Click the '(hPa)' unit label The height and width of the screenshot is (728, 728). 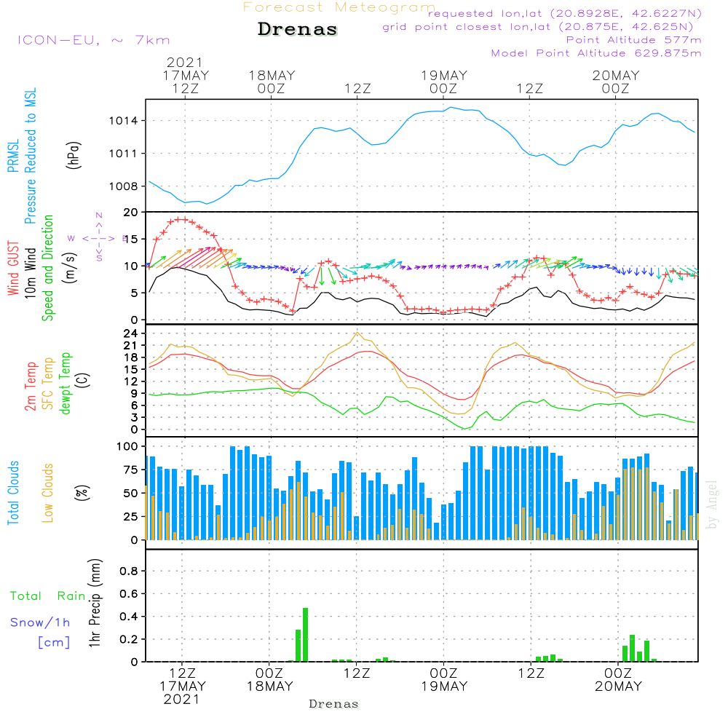74,155
